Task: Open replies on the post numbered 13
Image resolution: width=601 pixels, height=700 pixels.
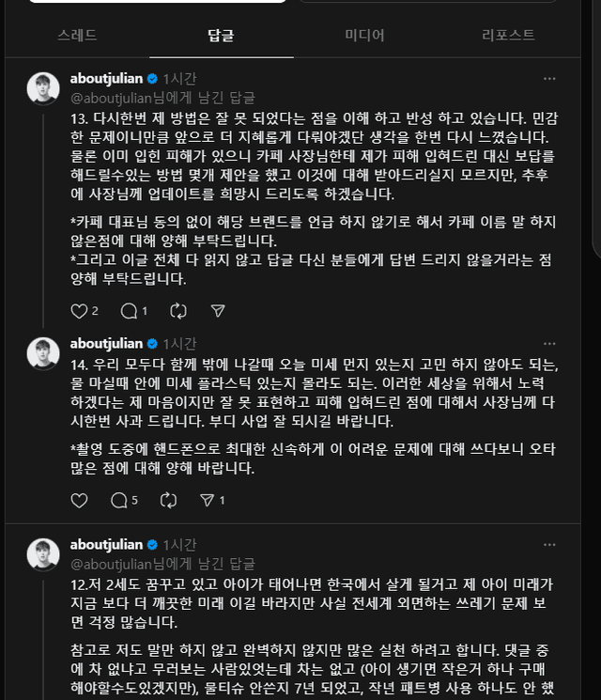Action: 130,310
